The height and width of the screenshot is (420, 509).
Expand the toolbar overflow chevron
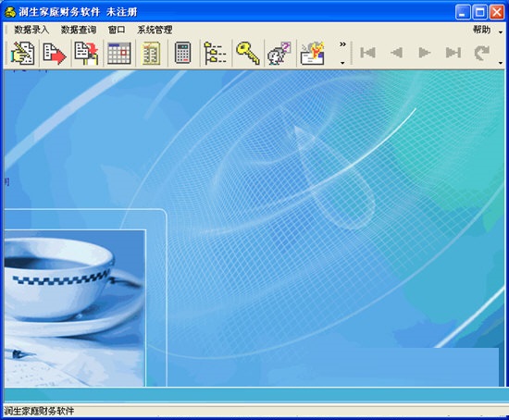click(342, 44)
